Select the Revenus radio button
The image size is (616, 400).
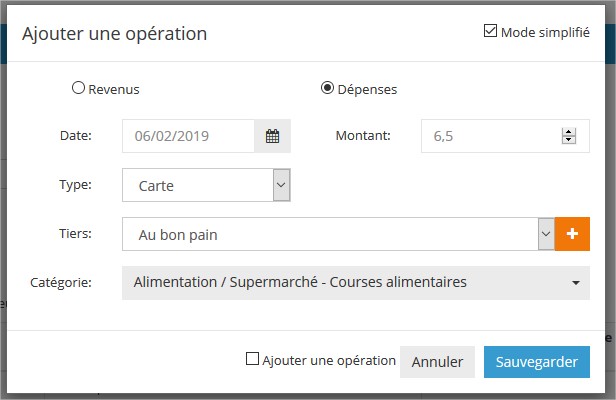coord(78,88)
